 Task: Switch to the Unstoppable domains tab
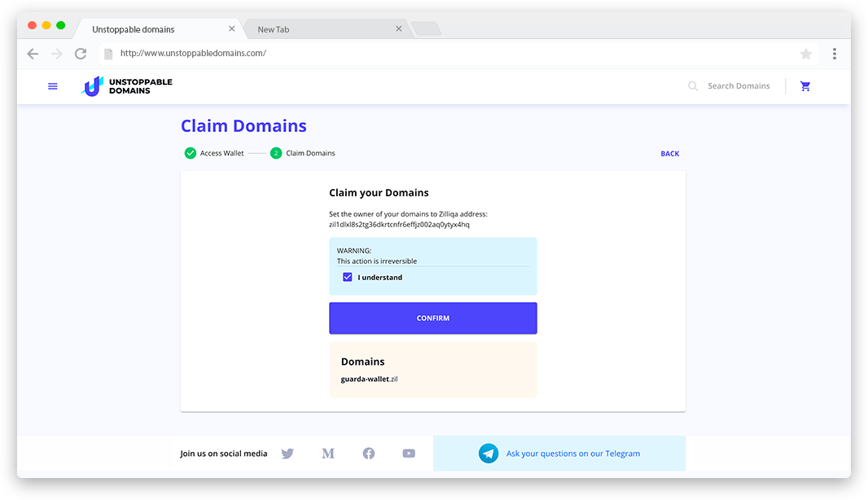pos(158,29)
